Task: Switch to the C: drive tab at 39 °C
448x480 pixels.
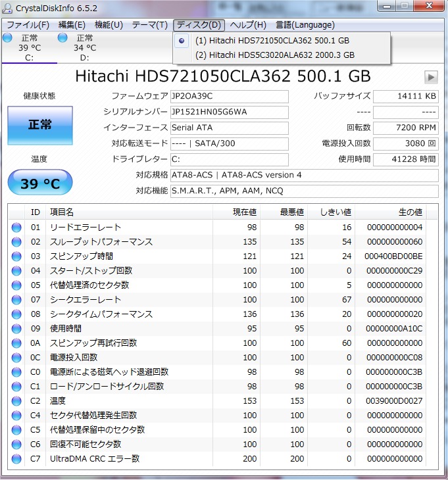Action: 29,47
